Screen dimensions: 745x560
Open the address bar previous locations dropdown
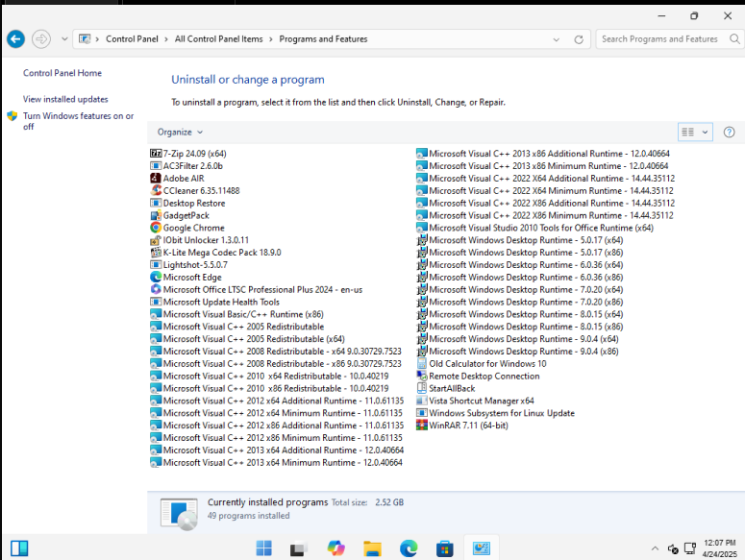556,39
